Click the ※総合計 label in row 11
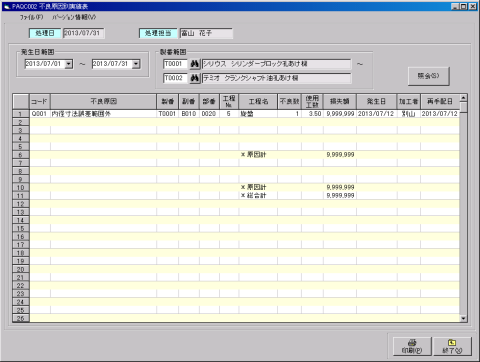 pos(254,196)
